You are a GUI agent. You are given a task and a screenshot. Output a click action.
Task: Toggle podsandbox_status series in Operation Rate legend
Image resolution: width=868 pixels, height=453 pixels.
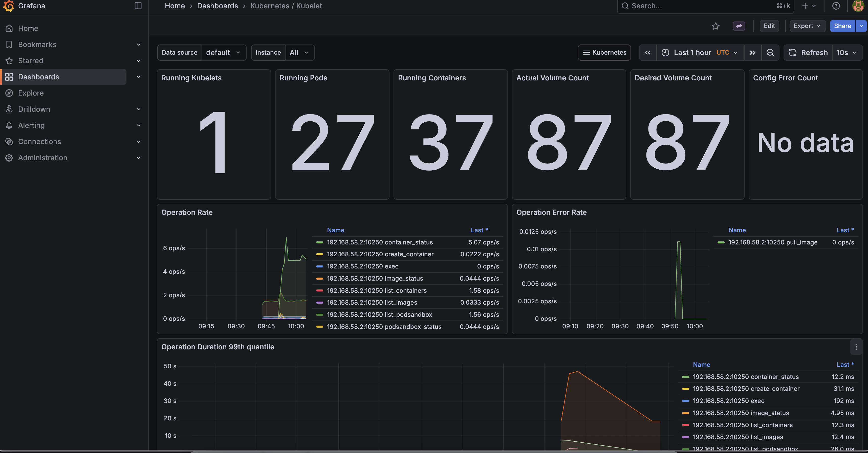point(384,327)
